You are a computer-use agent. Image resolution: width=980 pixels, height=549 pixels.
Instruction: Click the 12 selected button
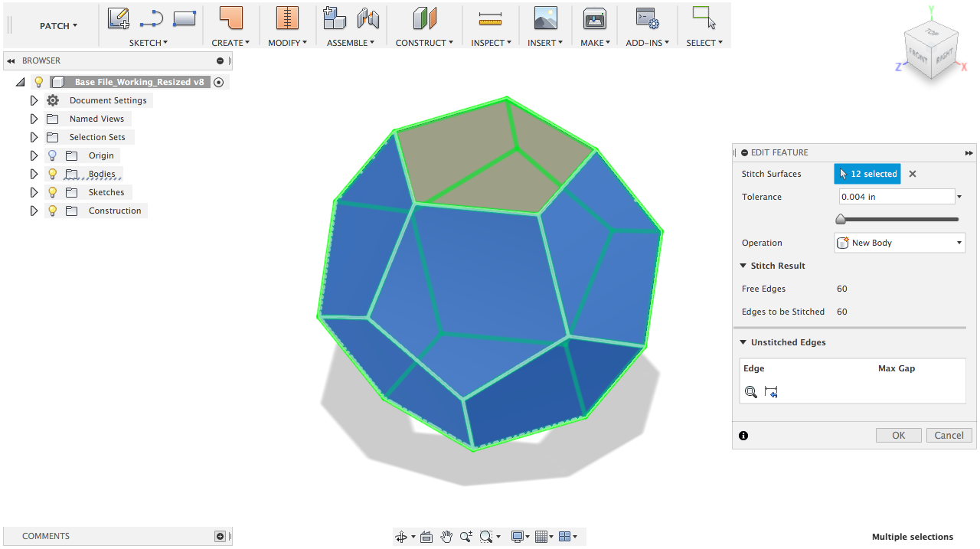point(867,174)
